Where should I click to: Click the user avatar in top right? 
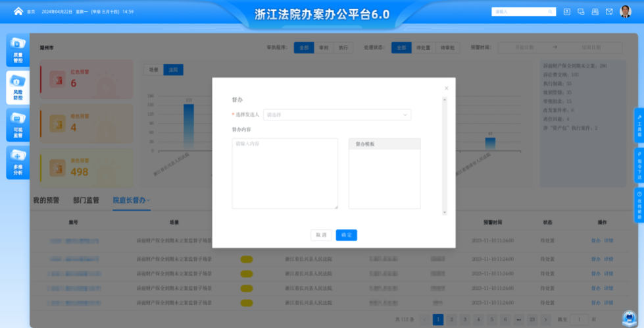pyautogui.click(x=625, y=11)
